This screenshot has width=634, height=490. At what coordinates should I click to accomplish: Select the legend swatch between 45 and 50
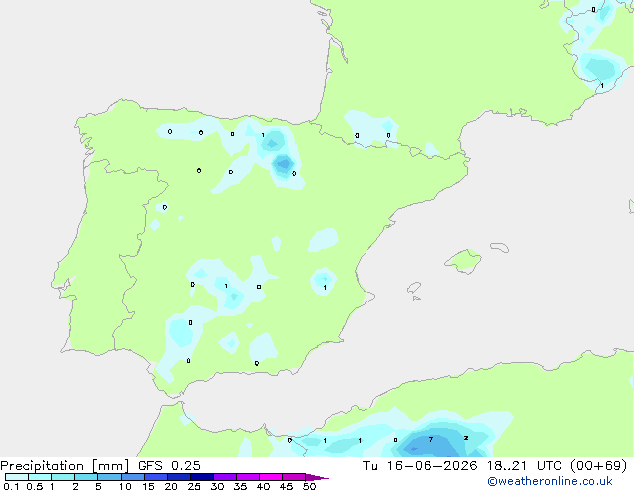294,477
